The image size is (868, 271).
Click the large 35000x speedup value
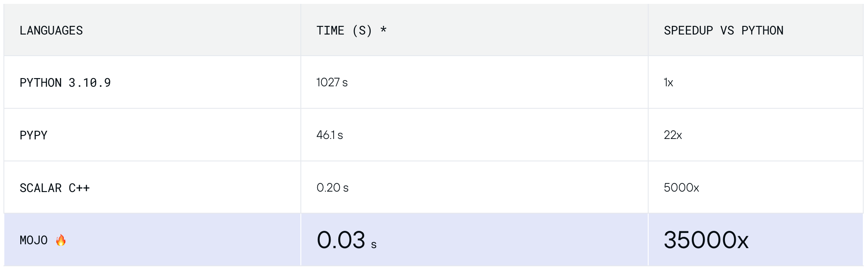pos(706,240)
